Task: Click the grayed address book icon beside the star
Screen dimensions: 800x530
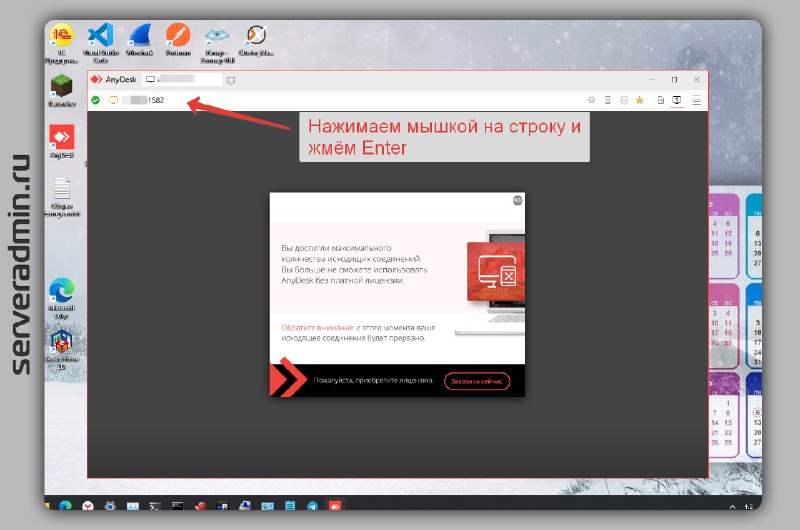Action: coord(623,100)
